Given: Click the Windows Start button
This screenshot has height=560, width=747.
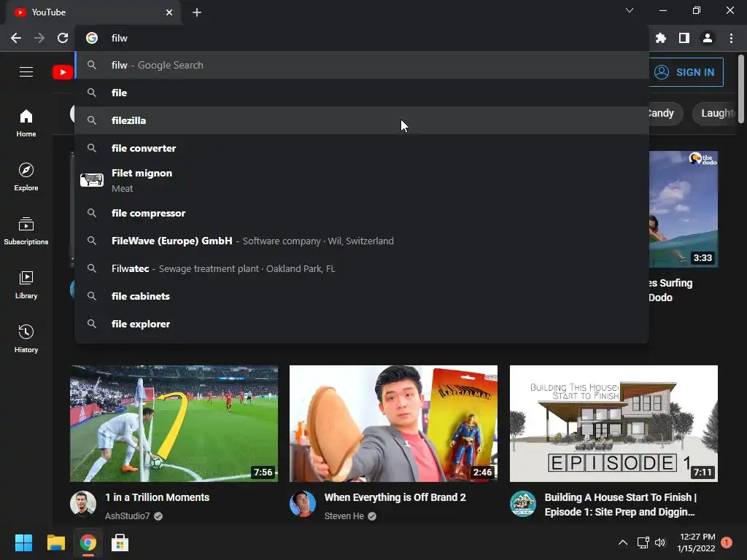Looking at the screenshot, I should (23, 542).
